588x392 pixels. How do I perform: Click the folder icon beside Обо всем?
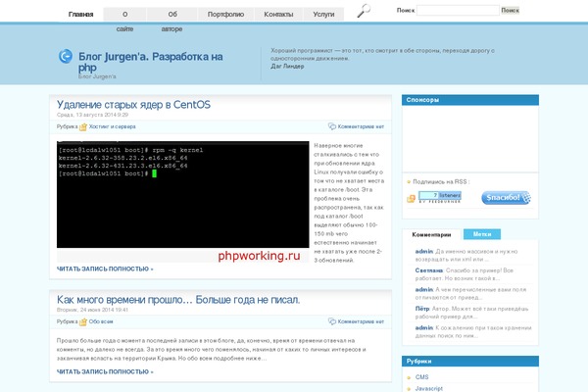pos(83,321)
